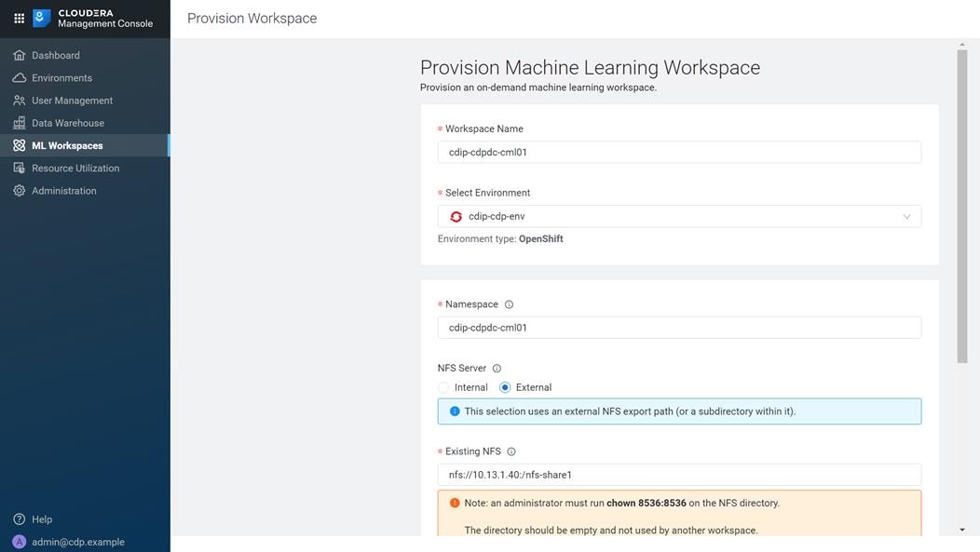Click the 'directory should be empty' note text

611,531
